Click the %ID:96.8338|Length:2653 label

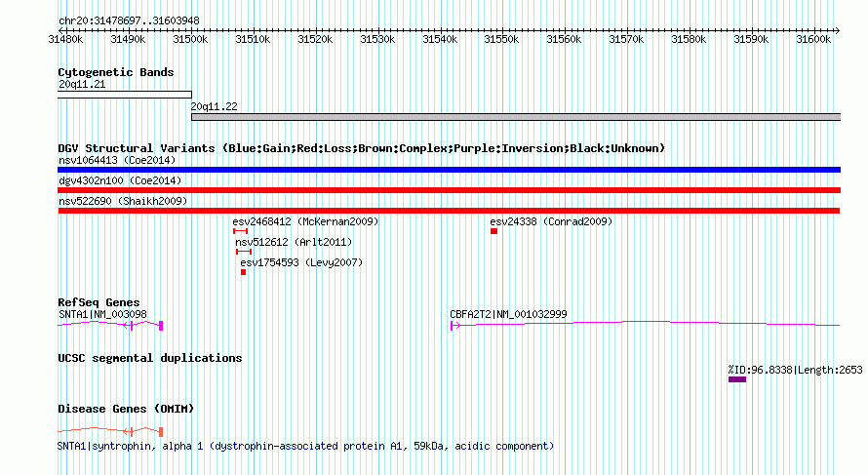tap(796, 370)
